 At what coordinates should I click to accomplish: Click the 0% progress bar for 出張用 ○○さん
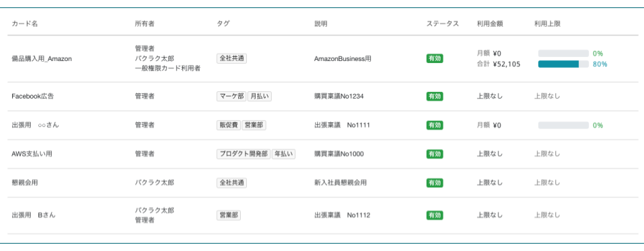563,125
